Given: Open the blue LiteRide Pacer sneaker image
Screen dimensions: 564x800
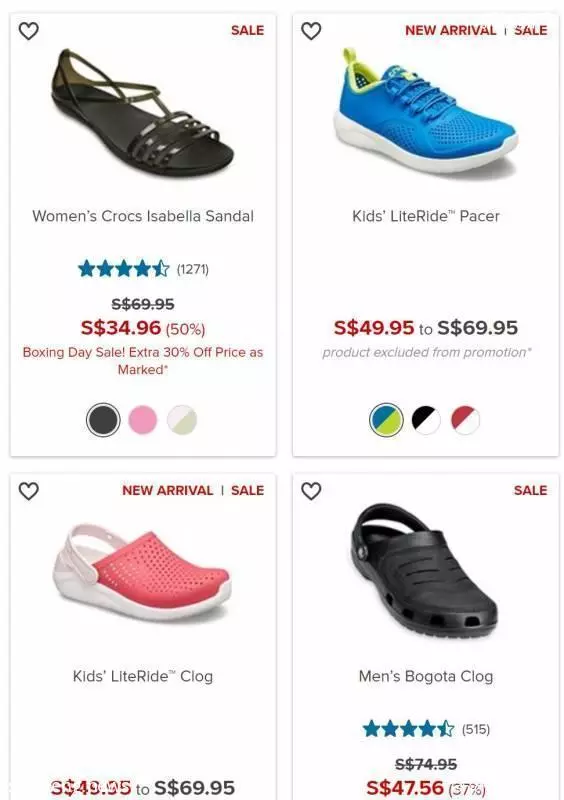Looking at the screenshot, I should point(426,111).
